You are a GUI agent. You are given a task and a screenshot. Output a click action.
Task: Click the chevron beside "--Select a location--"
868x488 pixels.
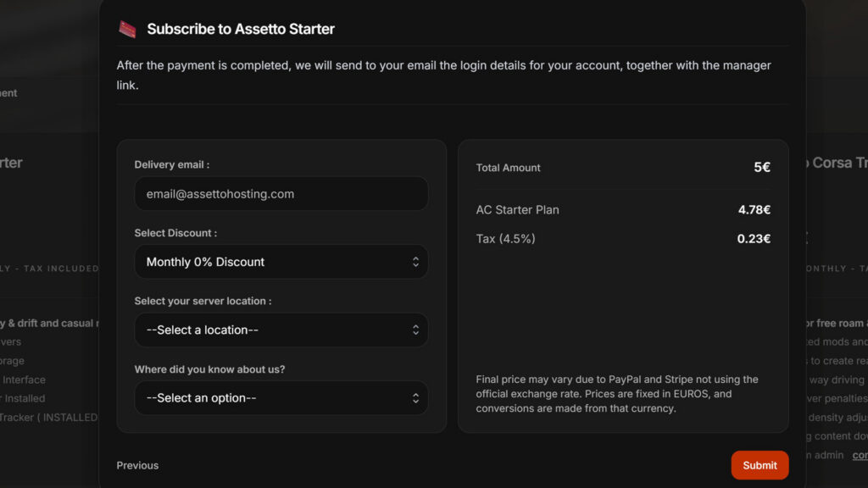point(416,330)
